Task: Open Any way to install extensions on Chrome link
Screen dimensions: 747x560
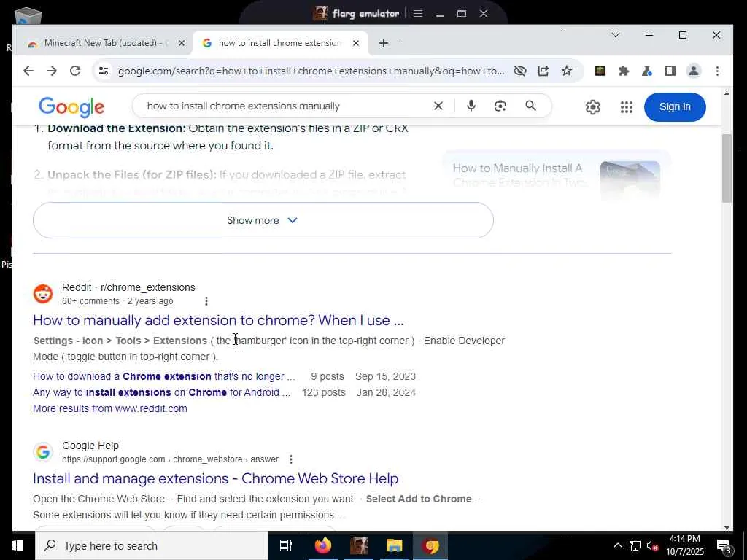Action: click(x=161, y=392)
